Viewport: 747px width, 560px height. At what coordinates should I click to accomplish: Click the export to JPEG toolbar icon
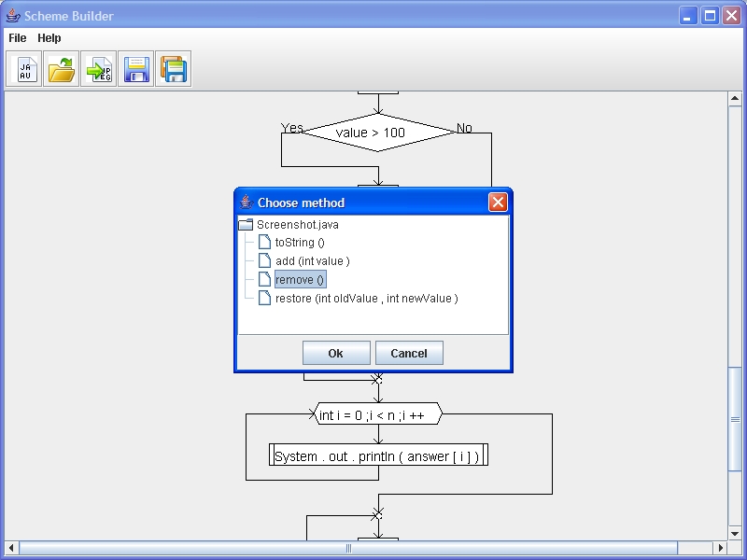99,69
